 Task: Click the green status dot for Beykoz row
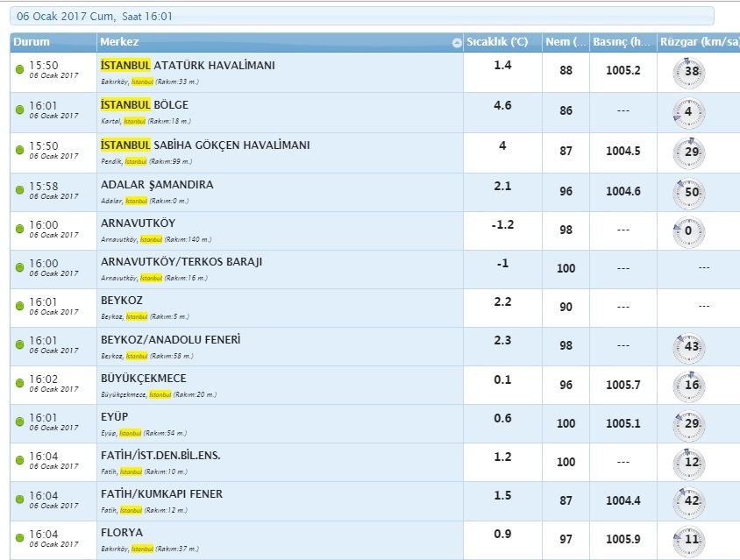coord(19,306)
